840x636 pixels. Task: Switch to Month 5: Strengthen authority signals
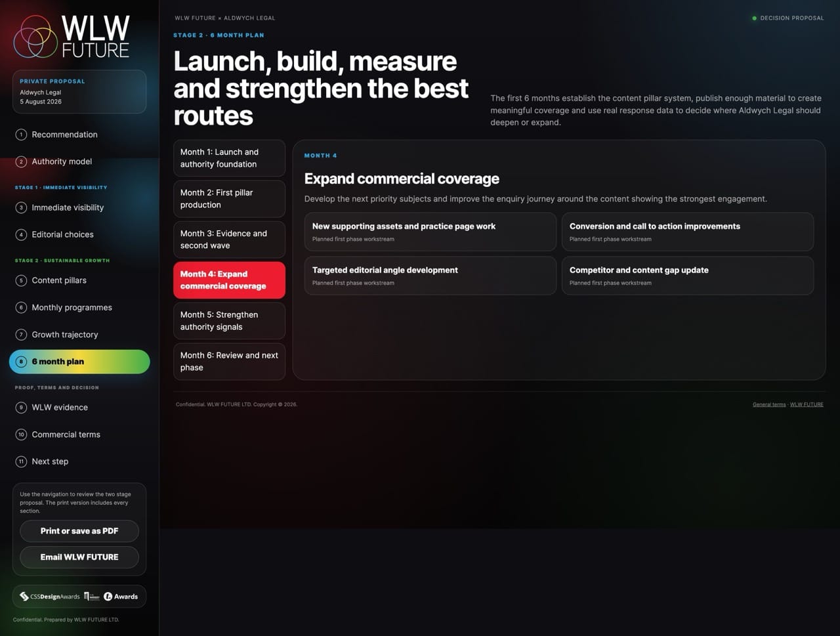click(229, 321)
